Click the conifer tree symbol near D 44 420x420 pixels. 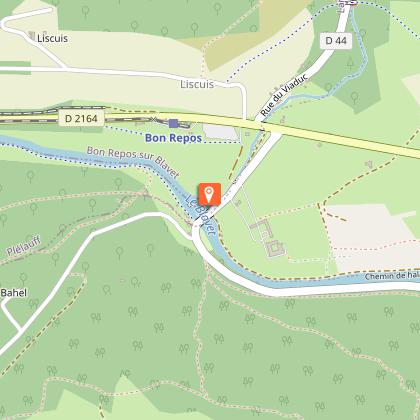coord(350,62)
